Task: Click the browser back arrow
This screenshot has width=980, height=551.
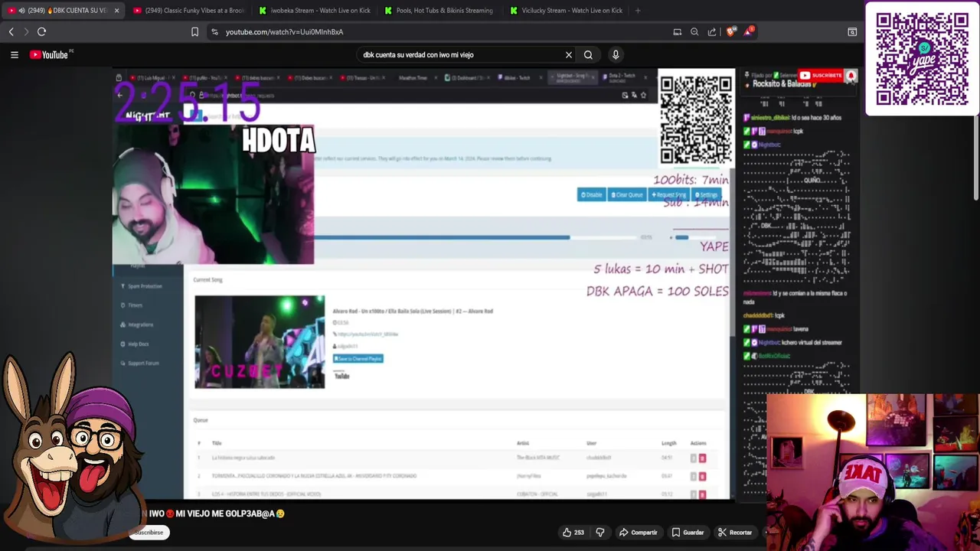Action: click(11, 31)
